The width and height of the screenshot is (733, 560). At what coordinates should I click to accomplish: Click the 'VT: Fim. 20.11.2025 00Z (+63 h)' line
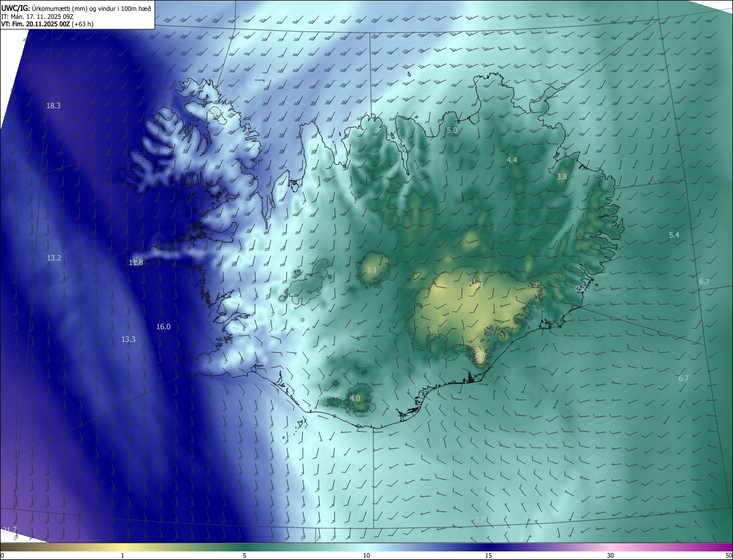[x=47, y=24]
